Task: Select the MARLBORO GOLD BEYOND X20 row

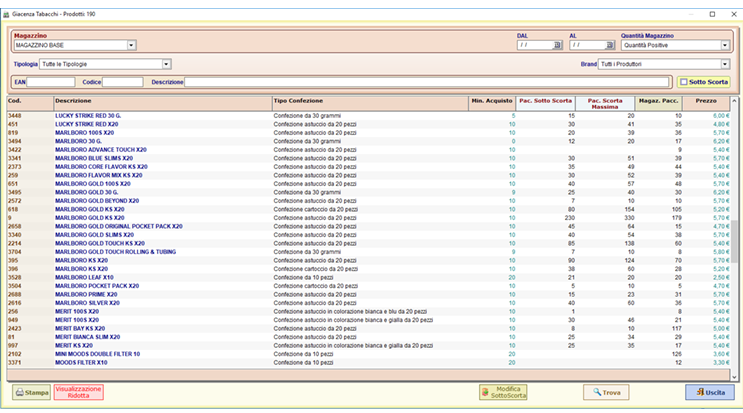Action: 368,201
